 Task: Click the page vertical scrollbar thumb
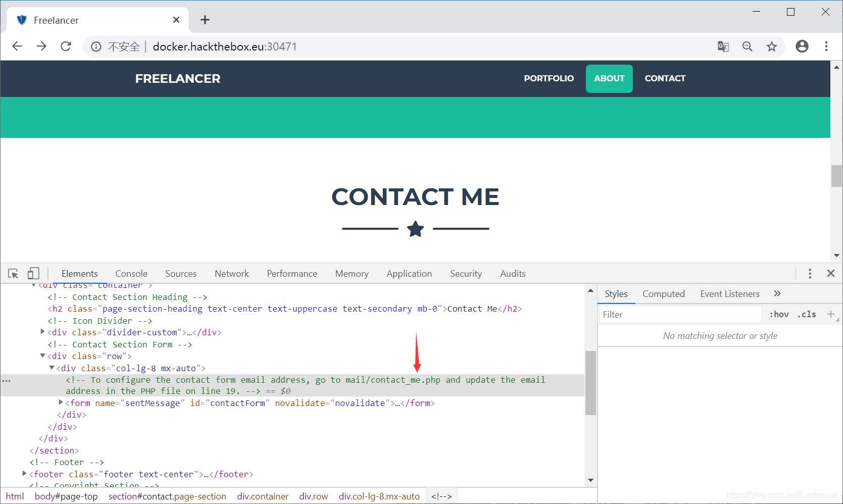tap(836, 176)
